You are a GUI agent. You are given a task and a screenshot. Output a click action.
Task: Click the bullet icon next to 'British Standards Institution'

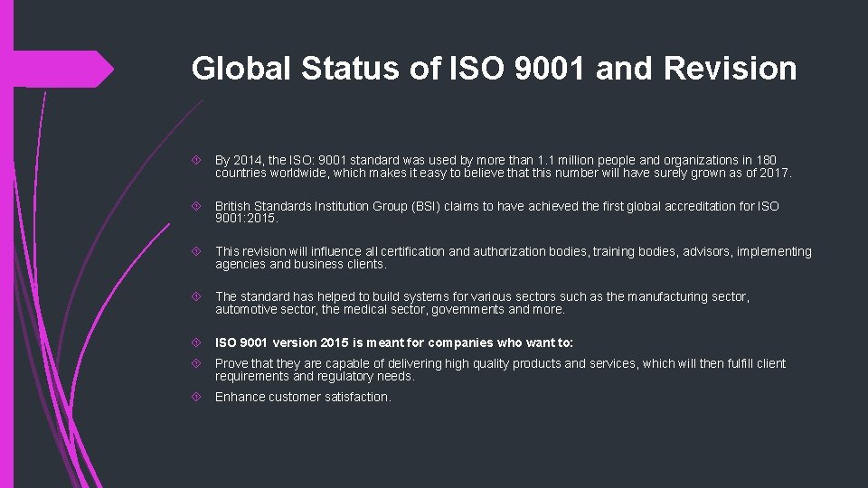(x=196, y=206)
